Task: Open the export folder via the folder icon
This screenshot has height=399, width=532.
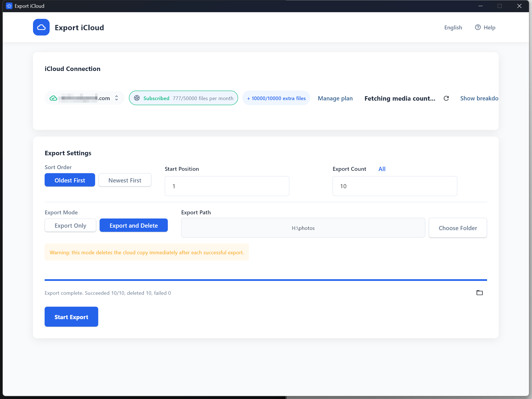Action: (x=480, y=293)
